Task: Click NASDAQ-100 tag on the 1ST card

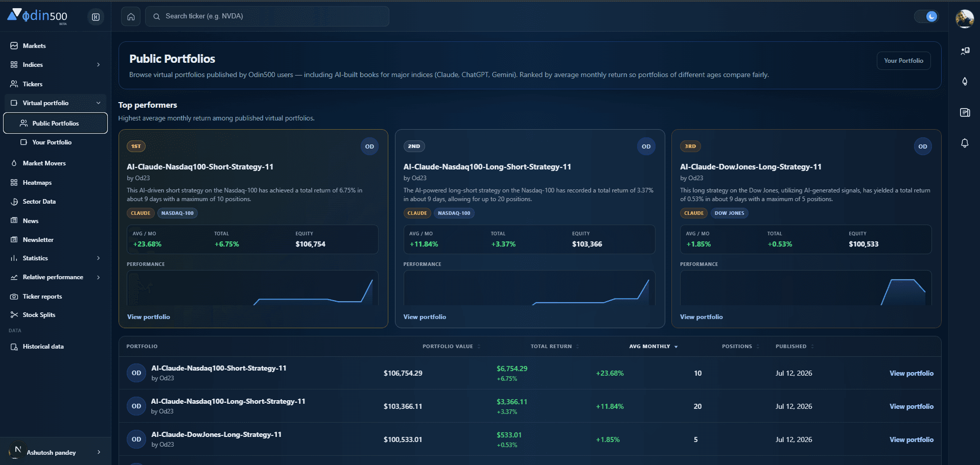Action: (177, 213)
